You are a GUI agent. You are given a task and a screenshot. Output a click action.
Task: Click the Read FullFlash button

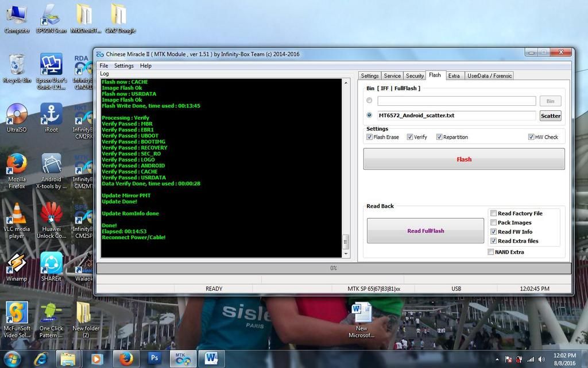click(x=425, y=231)
